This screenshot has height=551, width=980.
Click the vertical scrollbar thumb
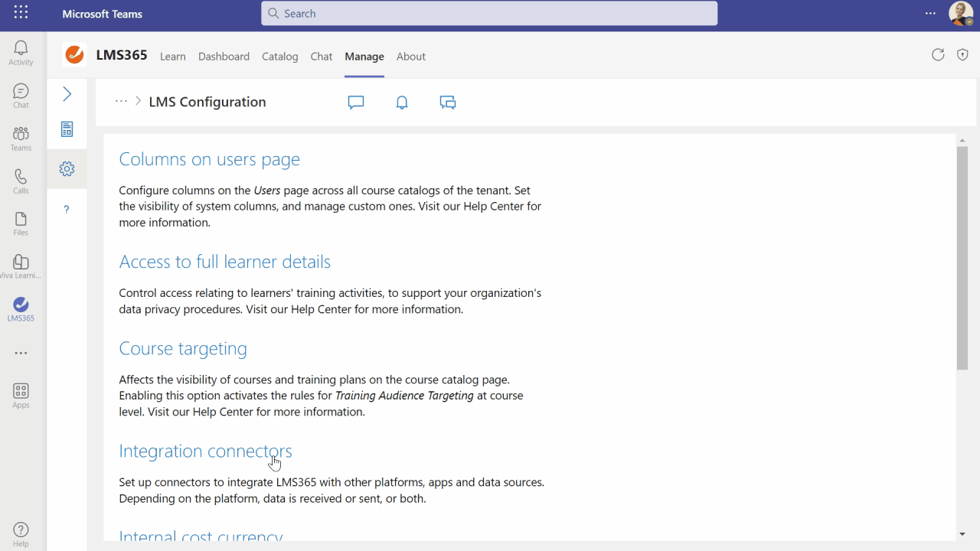(x=962, y=258)
